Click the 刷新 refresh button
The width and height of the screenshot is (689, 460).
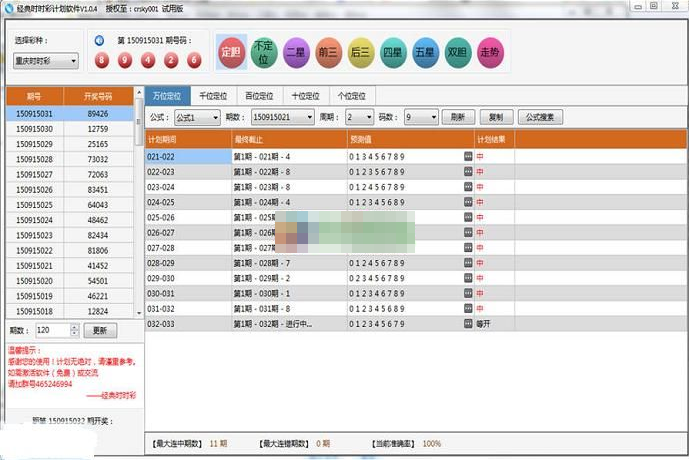click(457, 117)
